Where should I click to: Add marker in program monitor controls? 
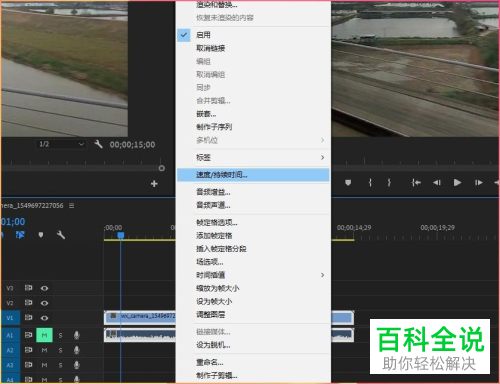click(x=348, y=183)
